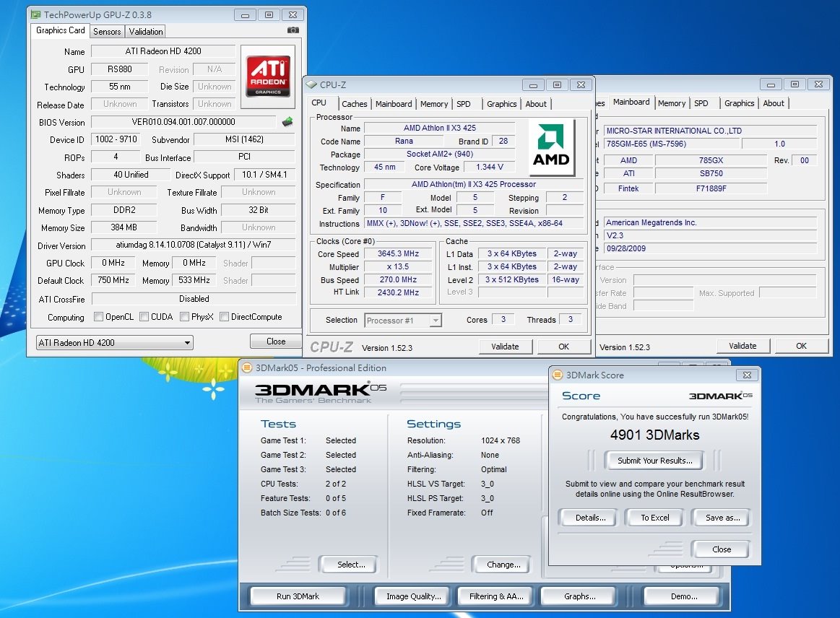Image resolution: width=840 pixels, height=618 pixels.
Task: Minimize the GPU-Z window
Action: pyautogui.click(x=245, y=15)
